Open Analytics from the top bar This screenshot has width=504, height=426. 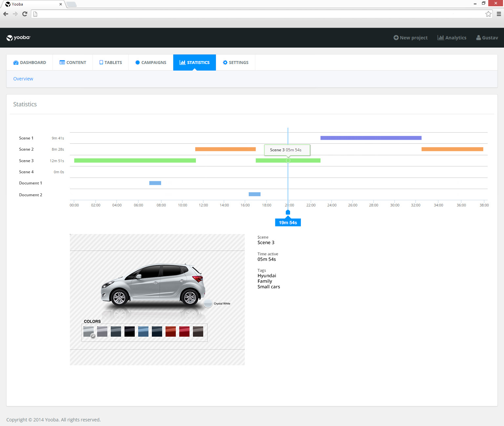point(452,38)
